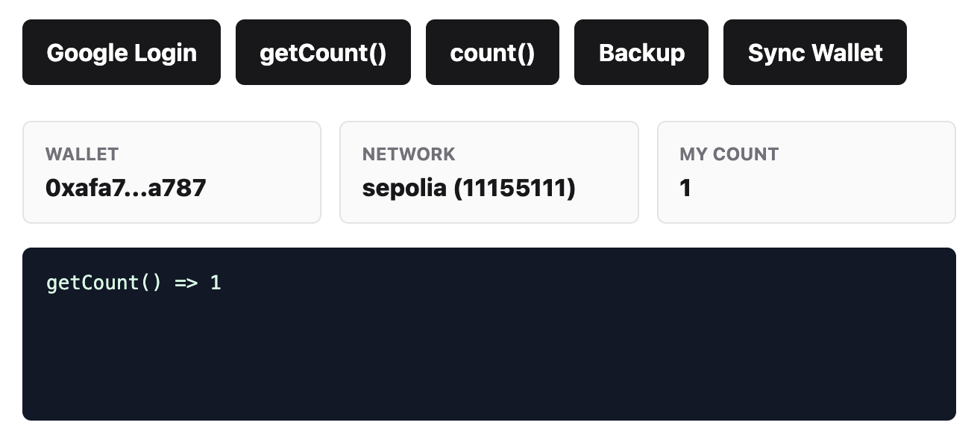Click the MY COUNT heading label
Image resolution: width=980 pixels, height=437 pixels.
pyautogui.click(x=729, y=154)
